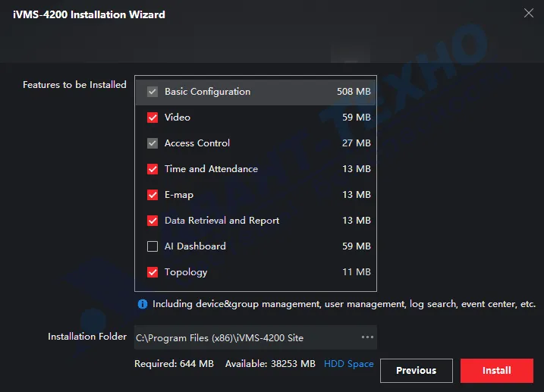Uncheck the Video feature checkbox
The height and width of the screenshot is (392, 544).
pos(153,118)
